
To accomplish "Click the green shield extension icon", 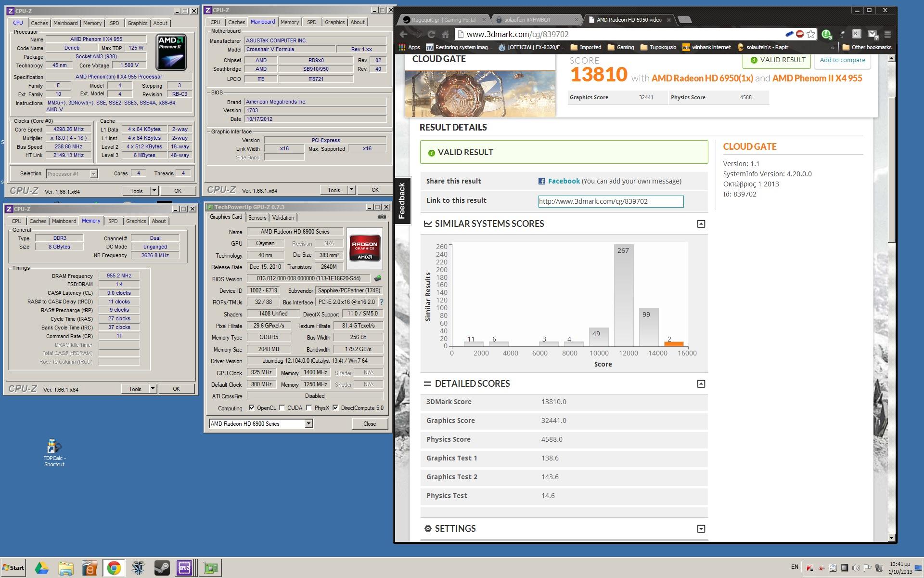I will click(x=827, y=34).
